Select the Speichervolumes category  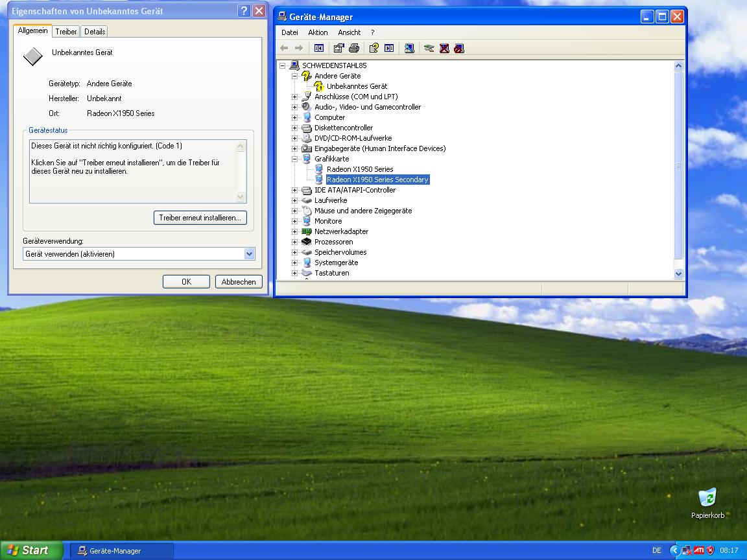point(340,252)
